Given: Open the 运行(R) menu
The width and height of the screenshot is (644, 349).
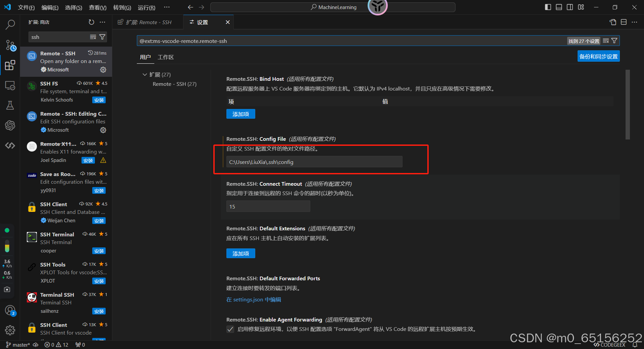Looking at the screenshot, I should click(x=147, y=7).
